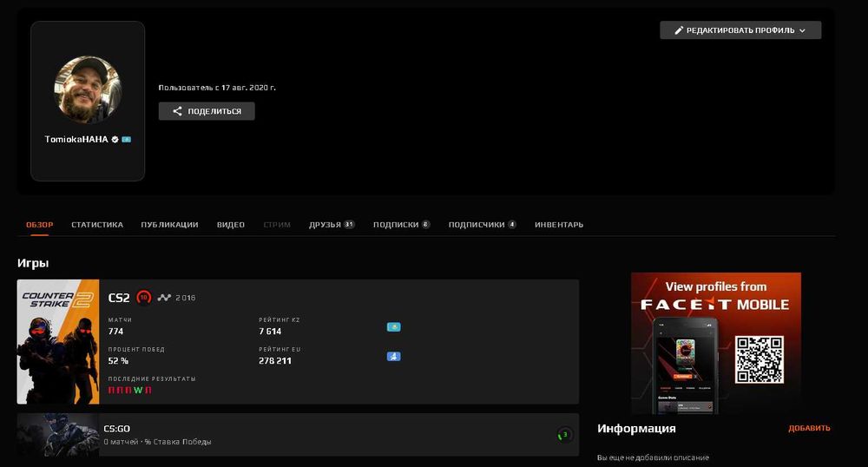
Task: Click the CS:GO level 3 skill icon
Action: [x=564, y=435]
